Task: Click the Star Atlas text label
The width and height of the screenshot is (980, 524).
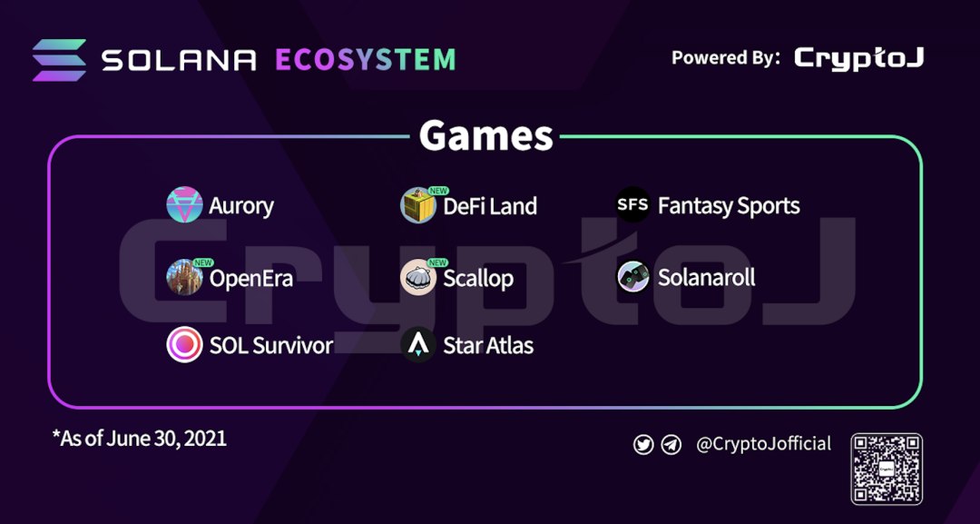Action: 488,345
